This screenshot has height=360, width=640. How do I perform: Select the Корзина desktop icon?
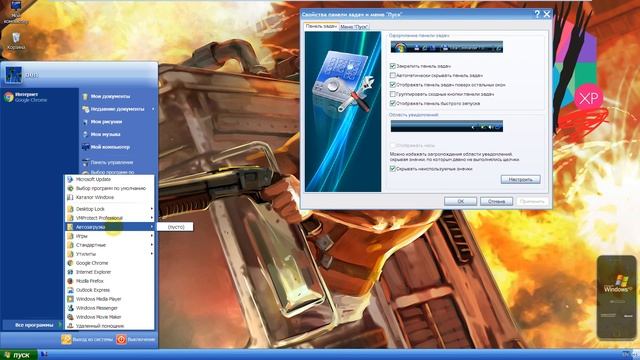[16, 41]
